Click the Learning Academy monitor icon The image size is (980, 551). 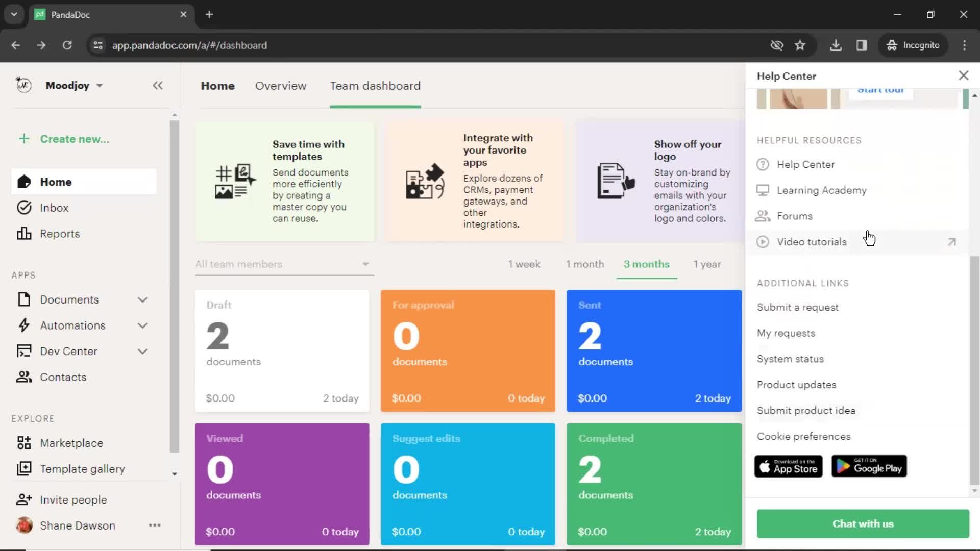763,190
